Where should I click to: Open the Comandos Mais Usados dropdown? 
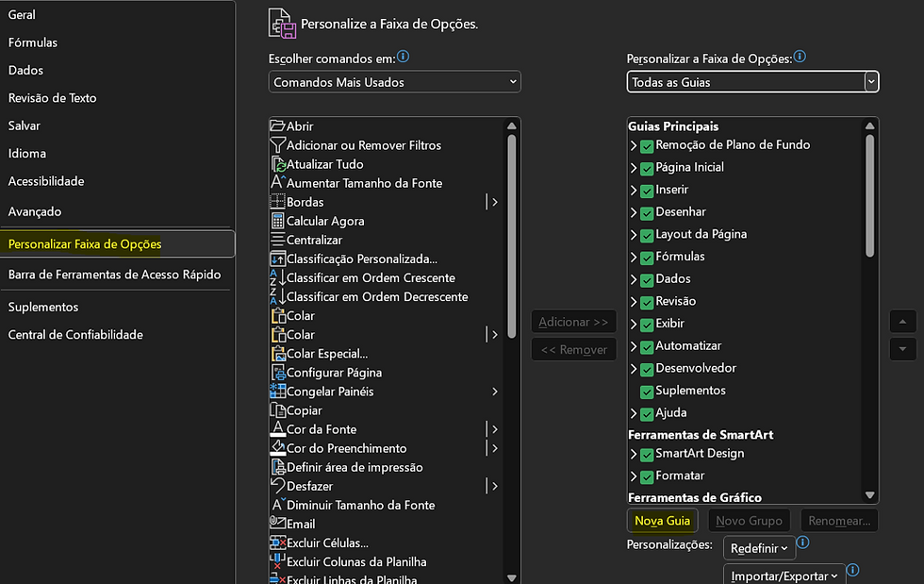[x=394, y=82]
